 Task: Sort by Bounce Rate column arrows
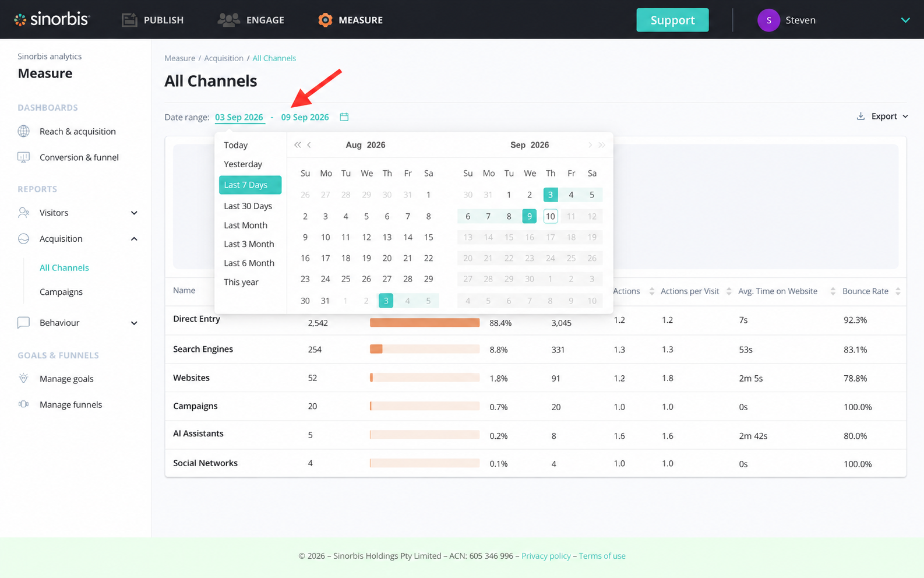click(x=898, y=291)
